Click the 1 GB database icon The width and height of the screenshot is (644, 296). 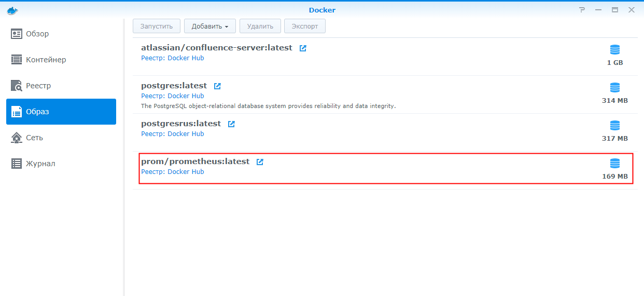click(x=615, y=50)
